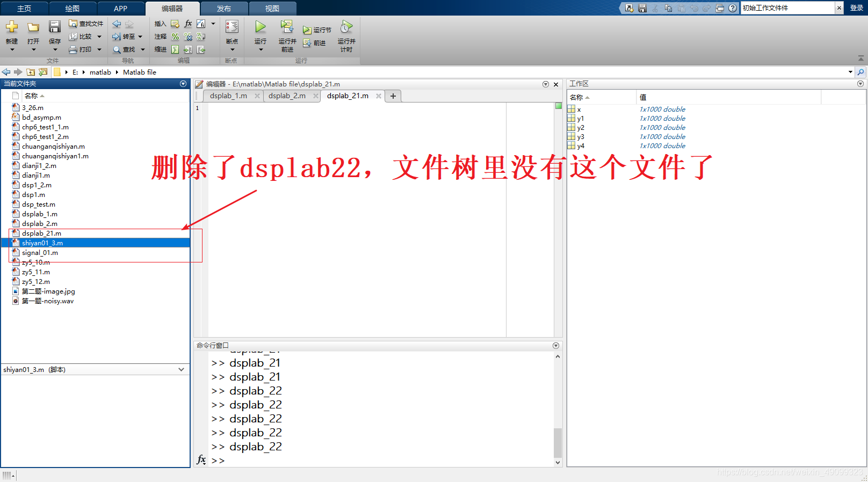Click the 转至 (Go To) icon
This screenshot has width=868, height=482.
pos(117,36)
